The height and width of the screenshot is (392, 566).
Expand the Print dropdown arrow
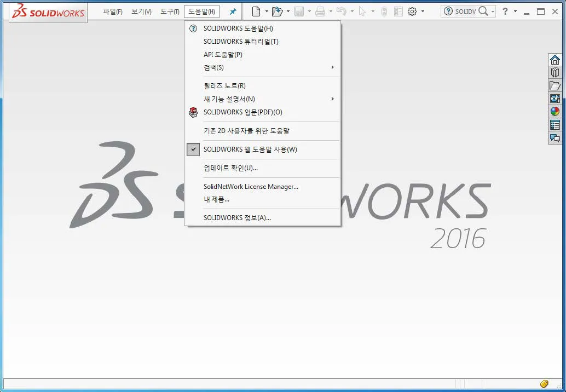pos(331,11)
